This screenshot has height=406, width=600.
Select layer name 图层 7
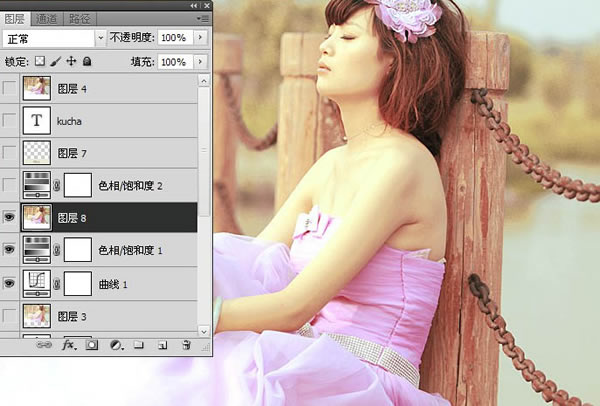click(72, 153)
